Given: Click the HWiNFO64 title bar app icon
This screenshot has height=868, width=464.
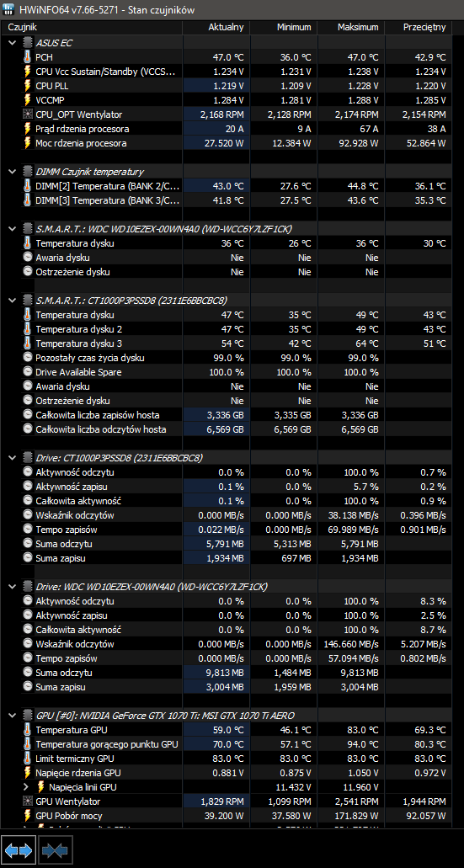Looking at the screenshot, I should click(x=10, y=10).
